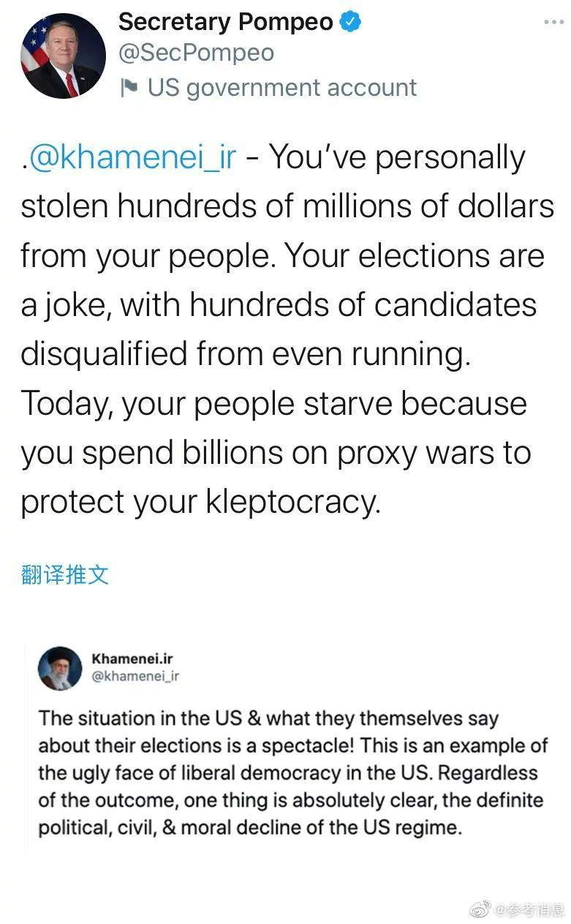The width and height of the screenshot is (571, 924).
Task: Open Khamenei.ir avatar in the quoted tweet
Action: [60, 668]
